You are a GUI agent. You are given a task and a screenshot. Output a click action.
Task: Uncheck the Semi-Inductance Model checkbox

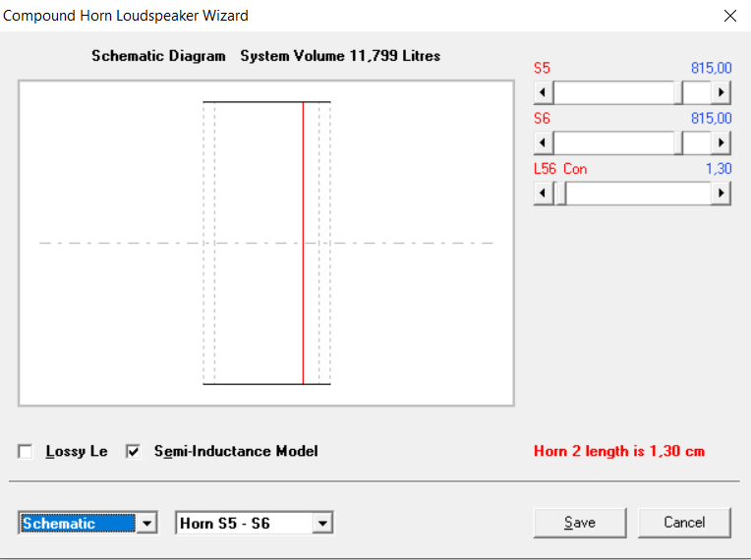pyautogui.click(x=133, y=451)
